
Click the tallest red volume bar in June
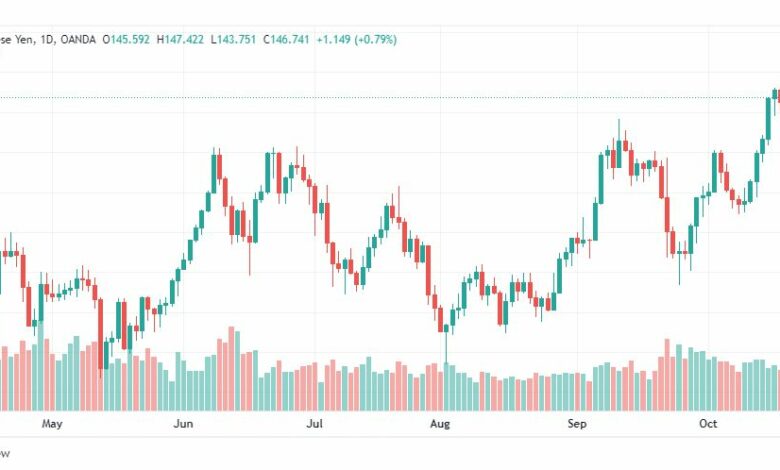coord(231,369)
